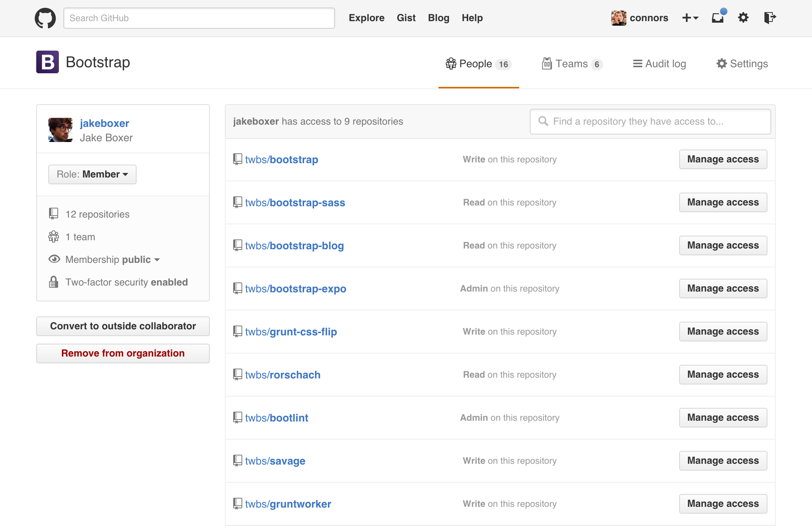
Task: Focus the Find a repository filter field
Action: coord(650,121)
